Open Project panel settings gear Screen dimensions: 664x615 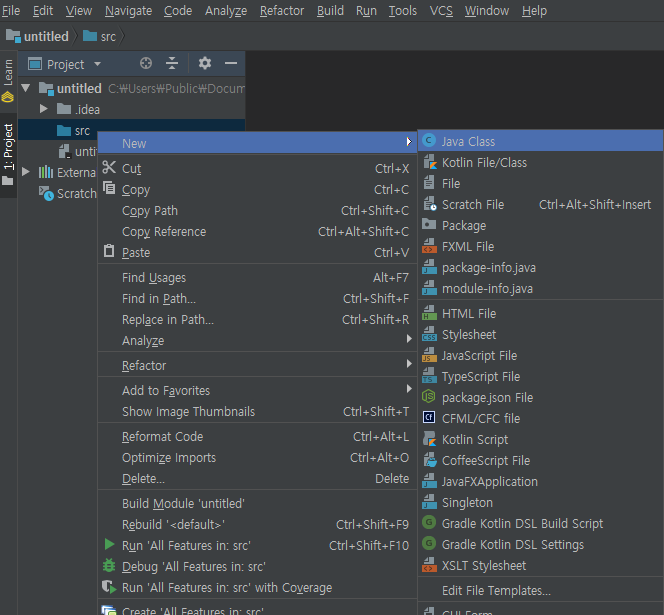(x=205, y=64)
